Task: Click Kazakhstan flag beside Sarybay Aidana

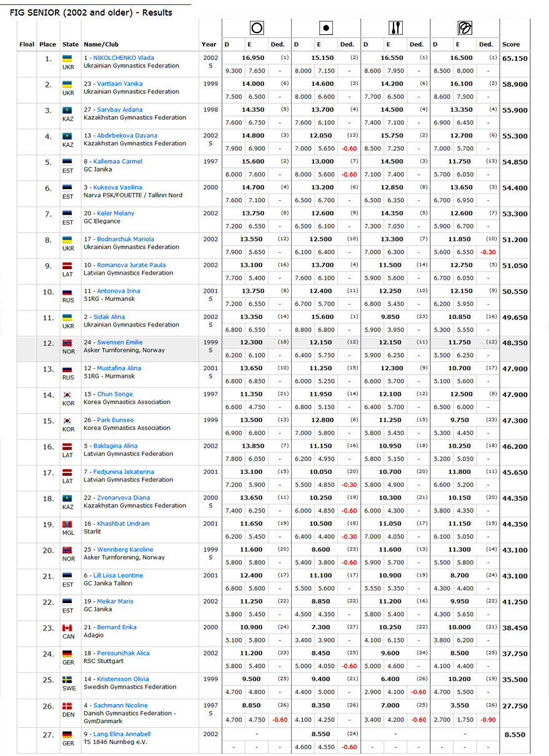Action: coord(67,110)
